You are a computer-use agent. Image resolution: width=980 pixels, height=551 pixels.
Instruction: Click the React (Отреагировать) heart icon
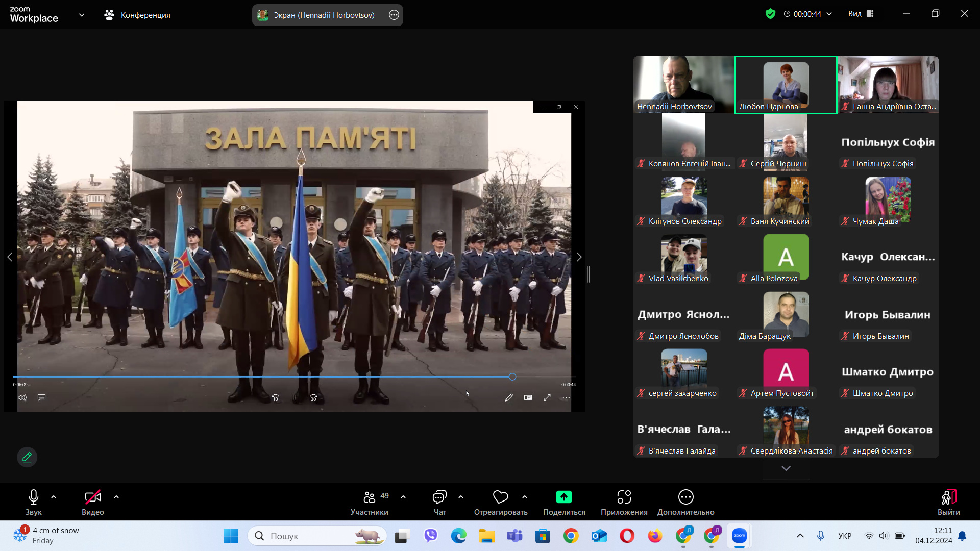tap(500, 497)
